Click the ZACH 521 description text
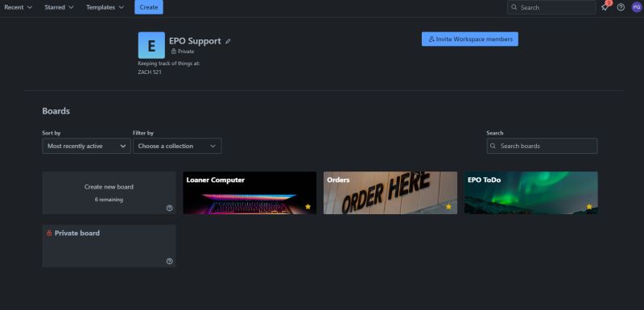The height and width of the screenshot is (310, 644). pos(150,72)
